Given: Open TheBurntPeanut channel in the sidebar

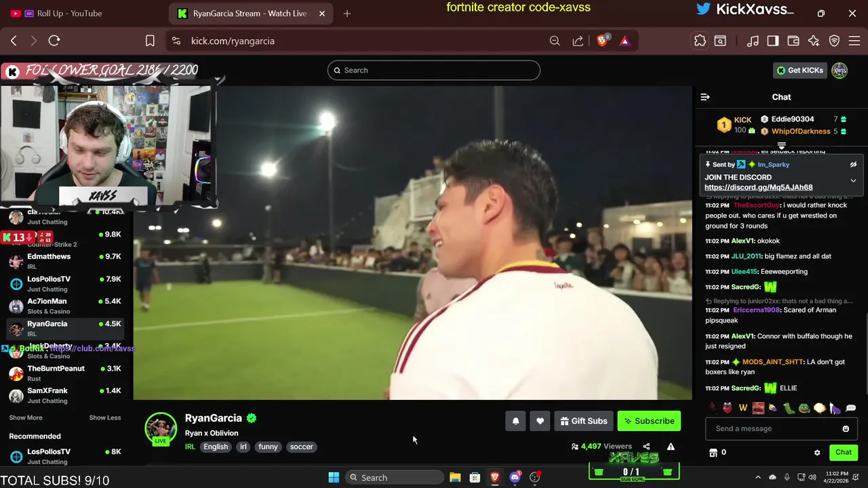Looking at the screenshot, I should coord(65,373).
